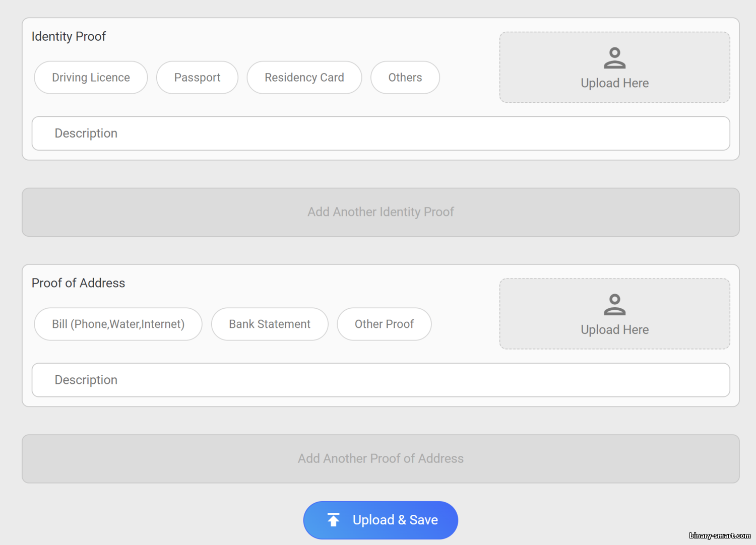Click the person icon in Proof of Address upload box
The width and height of the screenshot is (756, 545).
coord(614,305)
